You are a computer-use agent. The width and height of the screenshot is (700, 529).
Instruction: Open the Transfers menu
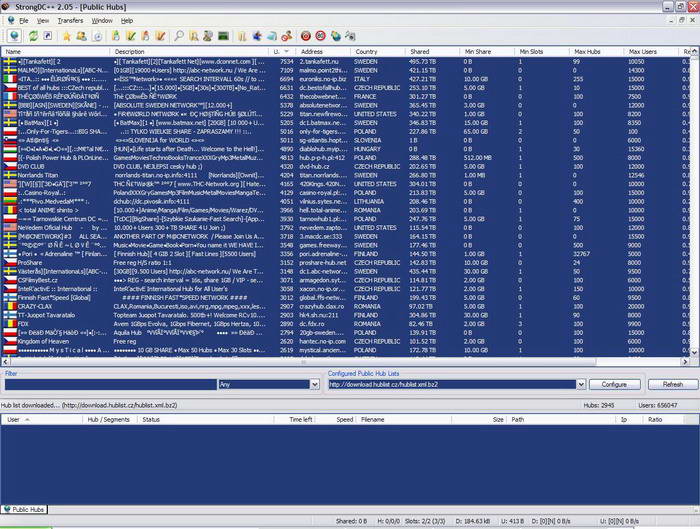point(70,21)
